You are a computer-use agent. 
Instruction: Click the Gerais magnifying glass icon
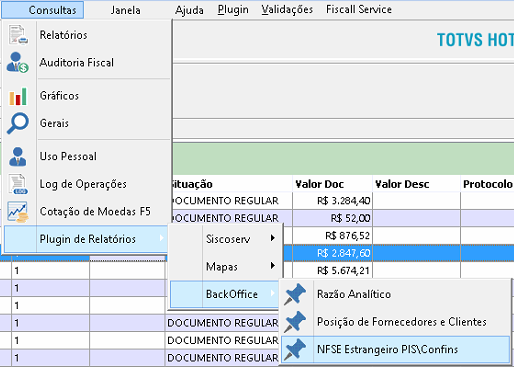(x=18, y=123)
